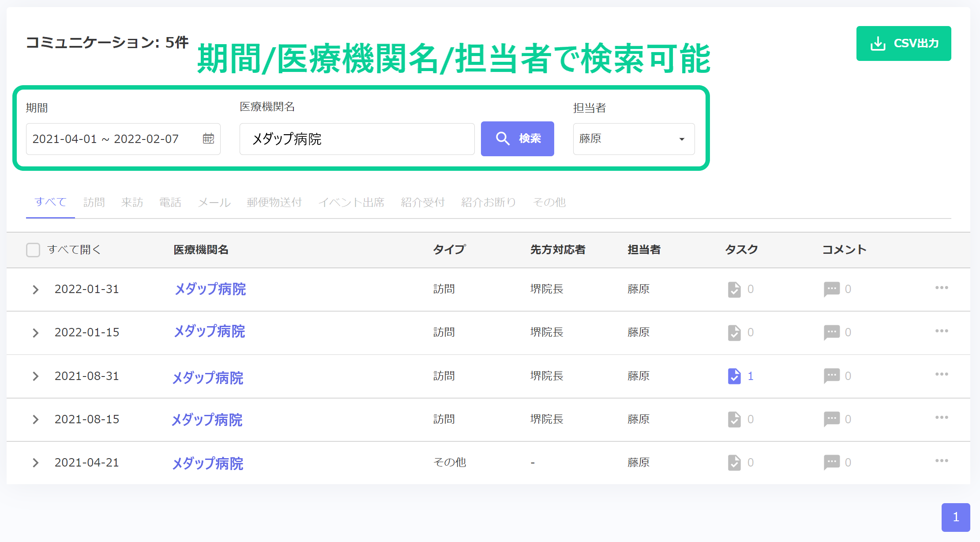Click the 担当者 column header
The height and width of the screenshot is (542, 980).
coord(644,250)
